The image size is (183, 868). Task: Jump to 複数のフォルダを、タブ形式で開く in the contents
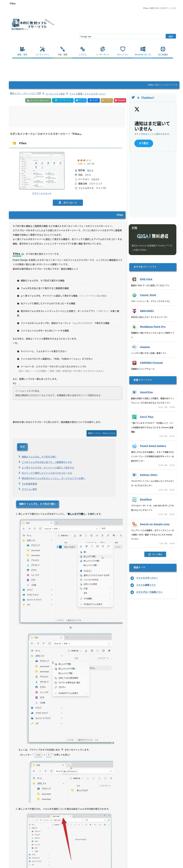(39, 457)
